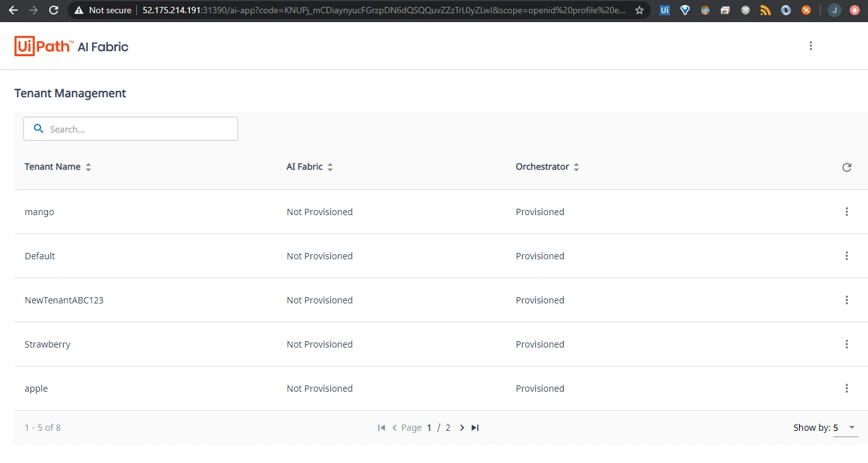Viewport: 868px width, 463px height.
Task: Jump to the last page of tenants
Action: coord(475,428)
